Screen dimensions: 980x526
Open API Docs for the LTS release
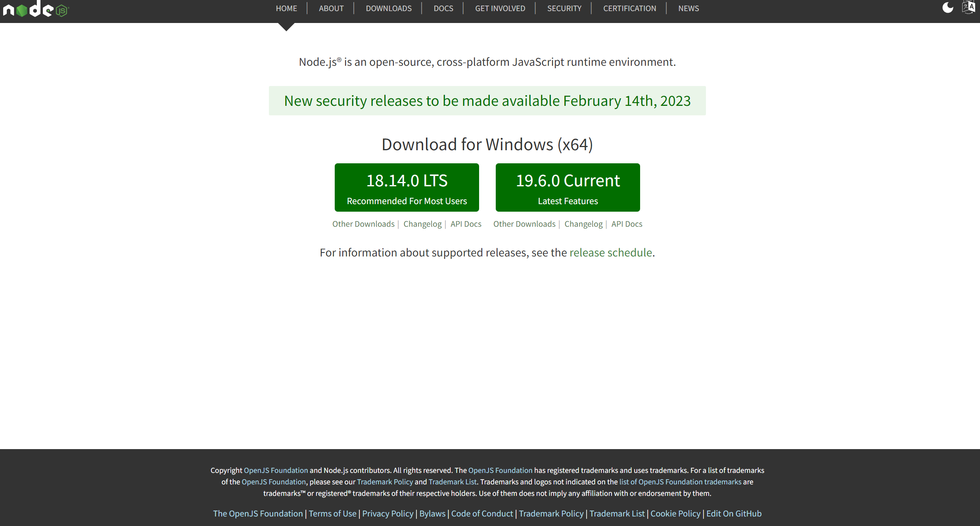pyautogui.click(x=466, y=224)
